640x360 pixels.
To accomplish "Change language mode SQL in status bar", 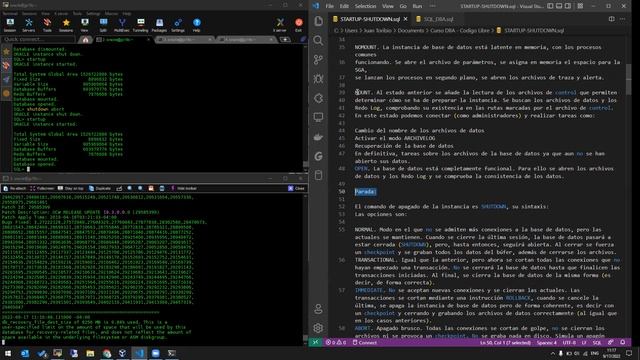I will (x=597, y=342).
